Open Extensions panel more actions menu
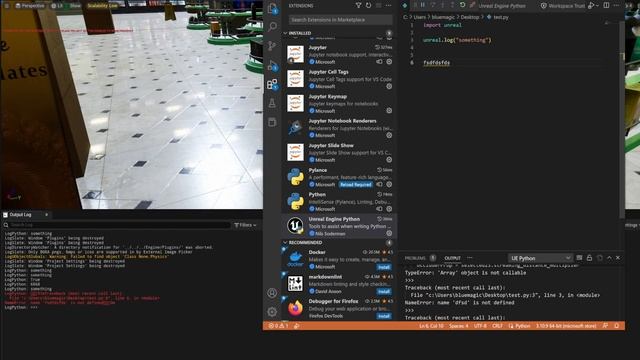 click(x=389, y=6)
